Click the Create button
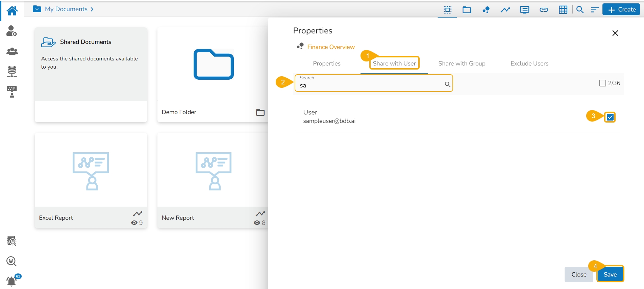This screenshot has height=289, width=644. (x=621, y=9)
